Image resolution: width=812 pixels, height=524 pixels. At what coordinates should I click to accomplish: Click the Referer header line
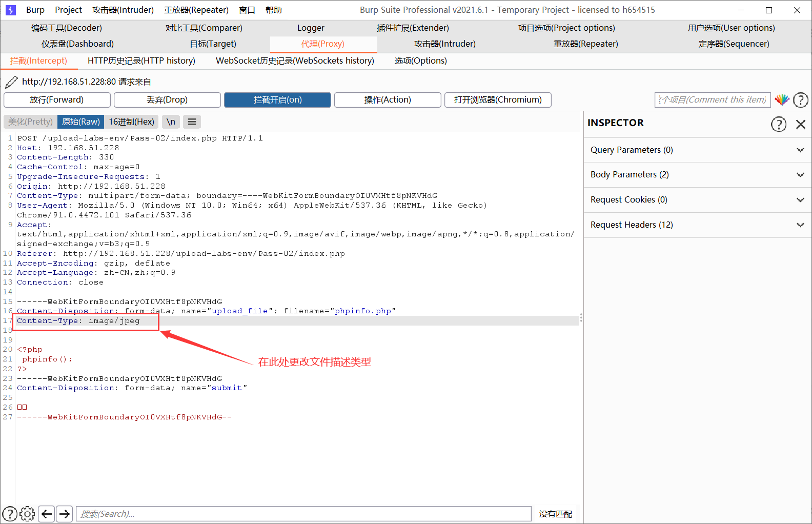(x=181, y=254)
